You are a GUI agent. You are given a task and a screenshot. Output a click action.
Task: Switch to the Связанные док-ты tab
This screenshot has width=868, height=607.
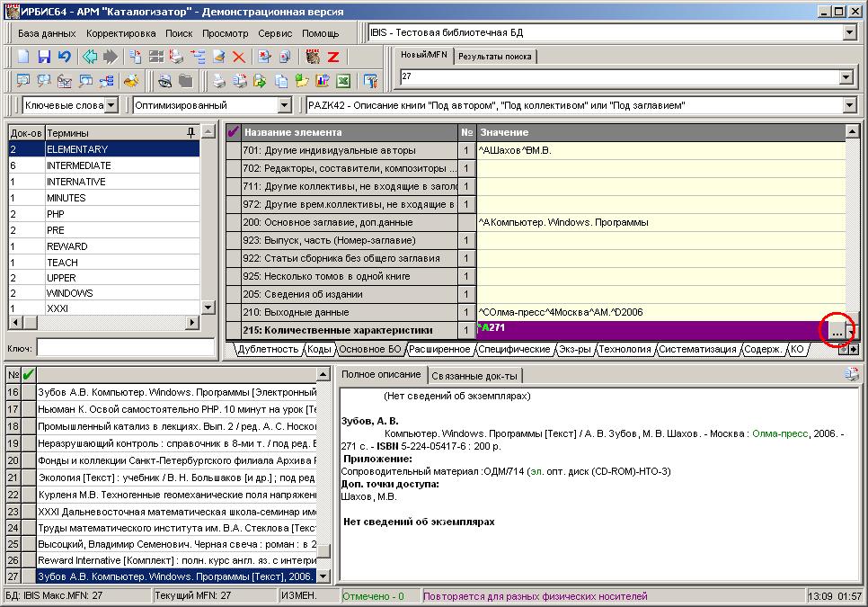point(474,376)
